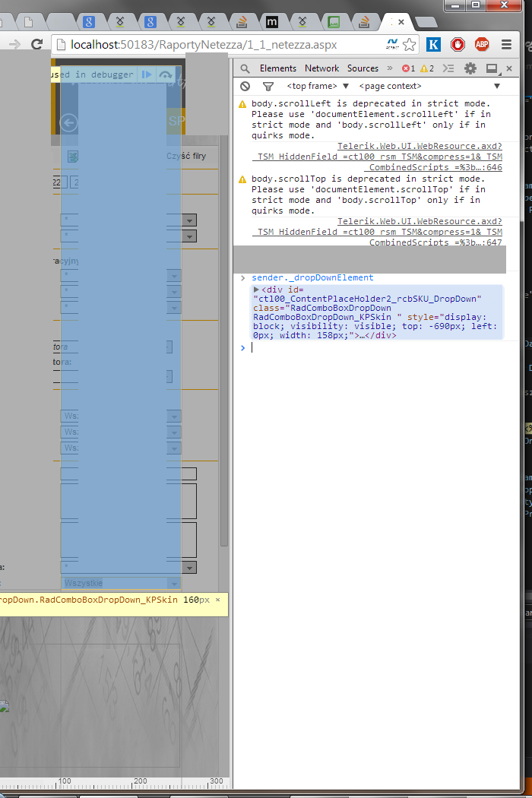Screen dimensions: 532x798
Task: Step over next function call in overlay
Action: point(165,74)
